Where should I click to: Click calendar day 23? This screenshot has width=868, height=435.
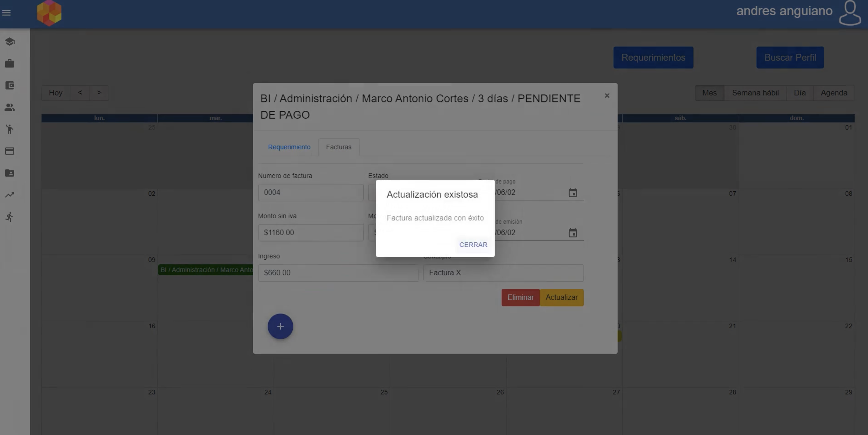[x=152, y=392]
